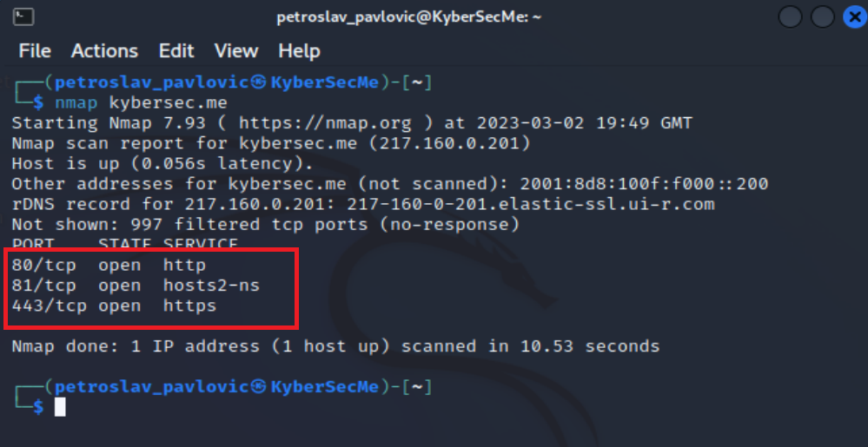Open the Help menu
Viewport: 868px width, 447px height.
click(x=299, y=51)
